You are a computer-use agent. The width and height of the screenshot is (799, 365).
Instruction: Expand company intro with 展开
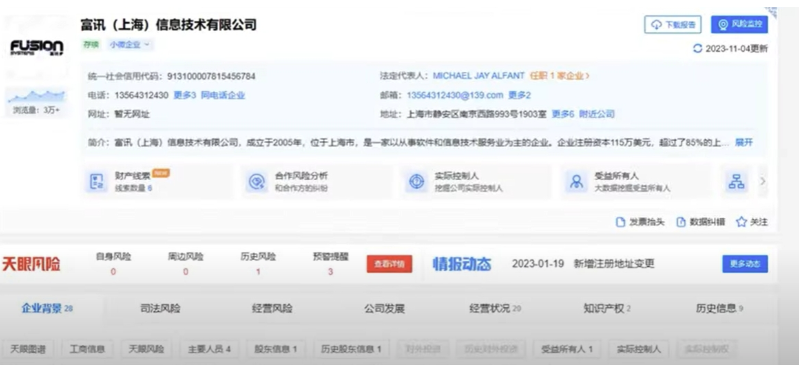tap(744, 142)
